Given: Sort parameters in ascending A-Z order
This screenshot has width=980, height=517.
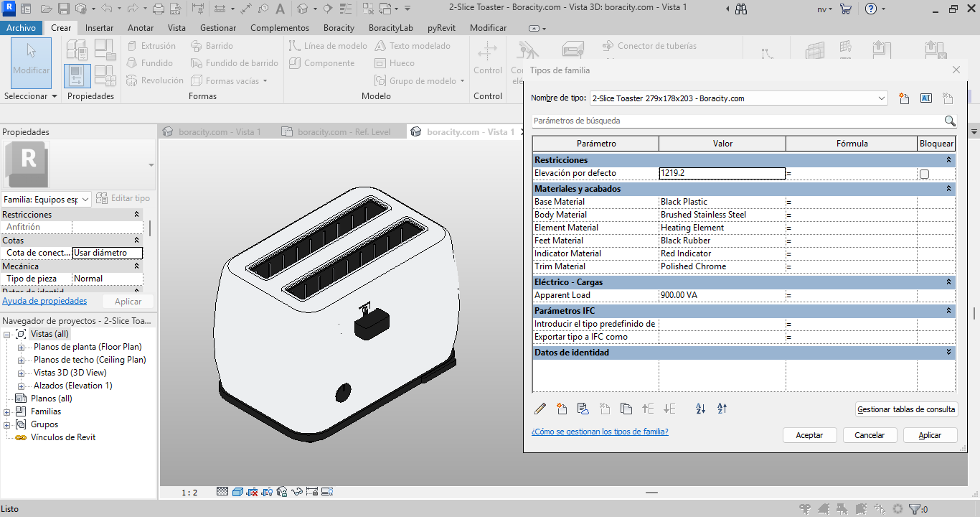Looking at the screenshot, I should click(x=701, y=409).
